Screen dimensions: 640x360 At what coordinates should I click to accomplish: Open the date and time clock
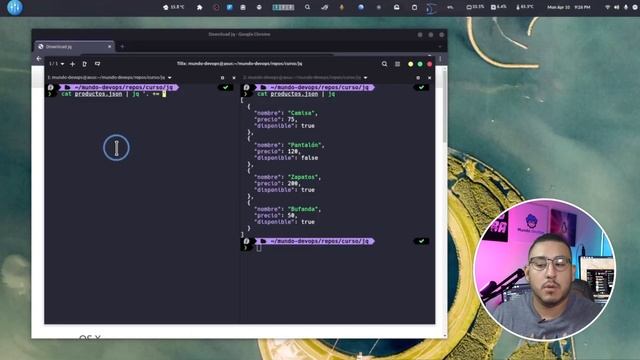569,7
